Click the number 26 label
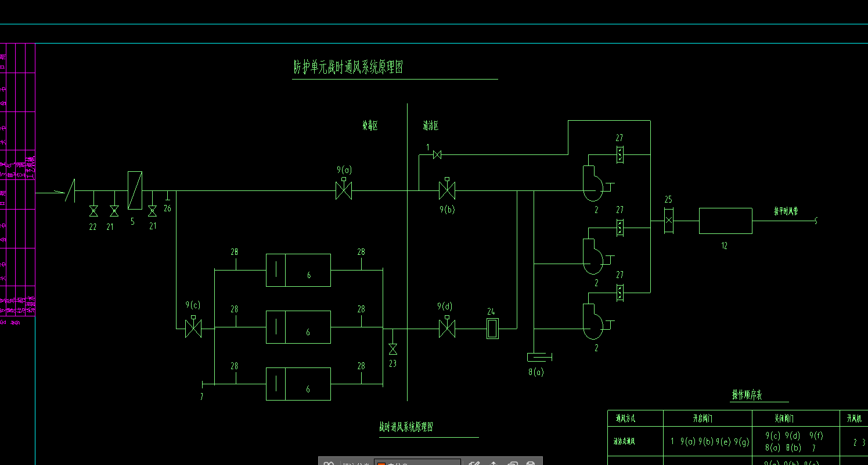This screenshot has height=465, width=868. [167, 208]
